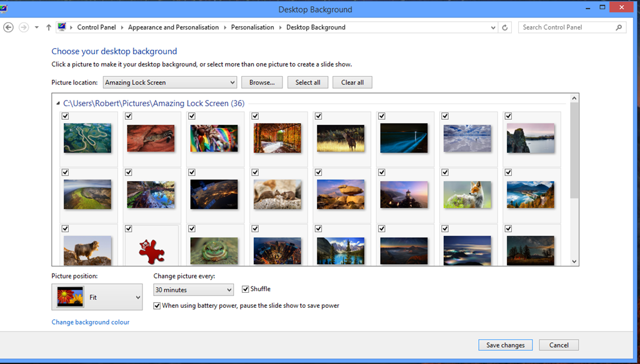Open the arrow after the Control Panel breadcrumb

[122, 27]
